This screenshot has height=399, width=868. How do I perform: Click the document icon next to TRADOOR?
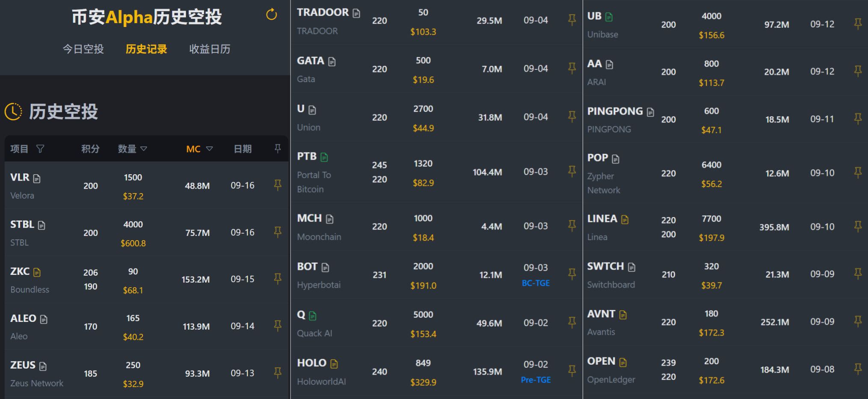click(356, 13)
